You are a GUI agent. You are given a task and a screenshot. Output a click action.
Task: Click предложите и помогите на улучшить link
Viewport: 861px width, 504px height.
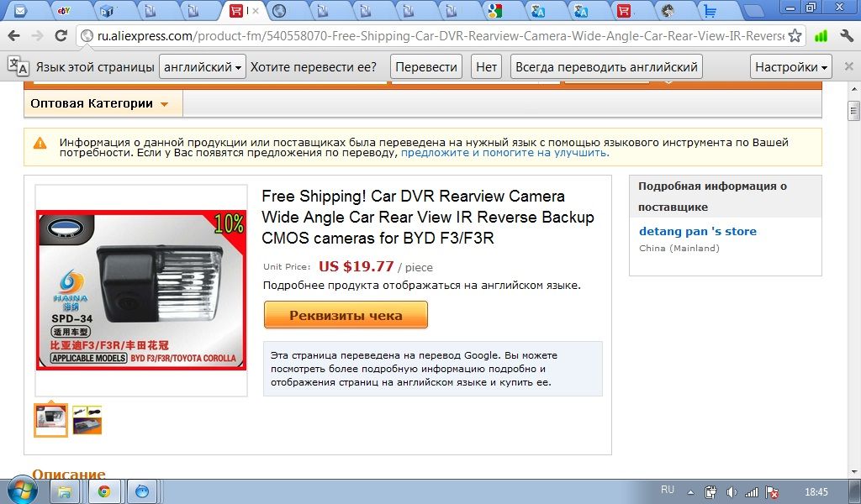click(x=504, y=153)
